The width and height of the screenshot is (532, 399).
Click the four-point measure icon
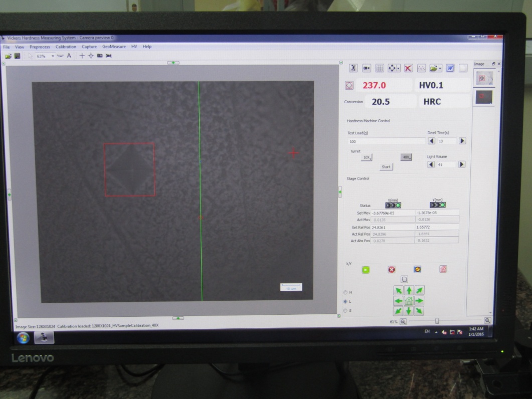[392, 68]
